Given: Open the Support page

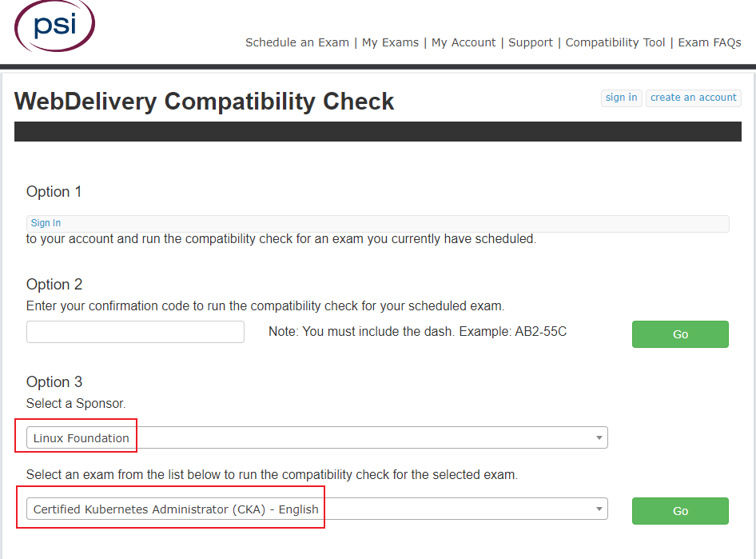Looking at the screenshot, I should point(531,42).
